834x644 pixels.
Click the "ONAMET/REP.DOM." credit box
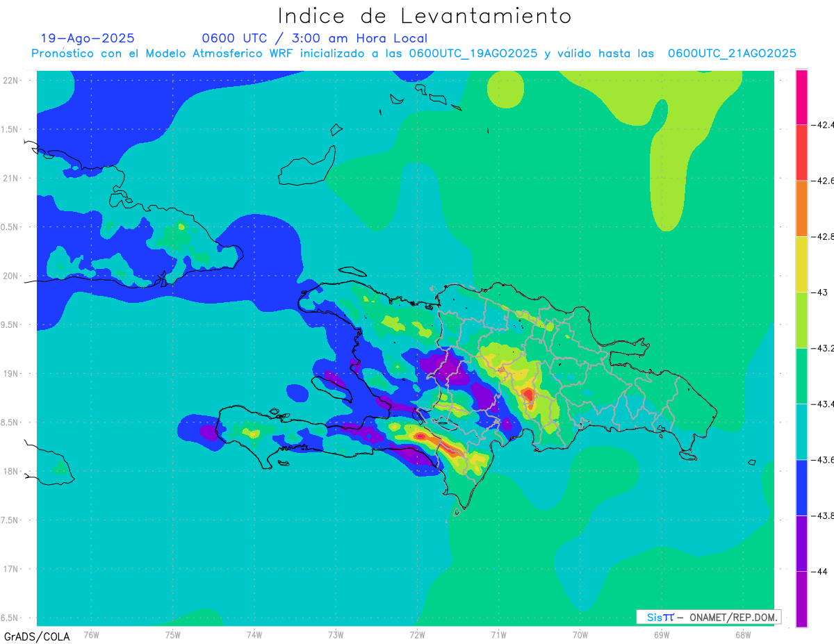pyautogui.click(x=708, y=617)
